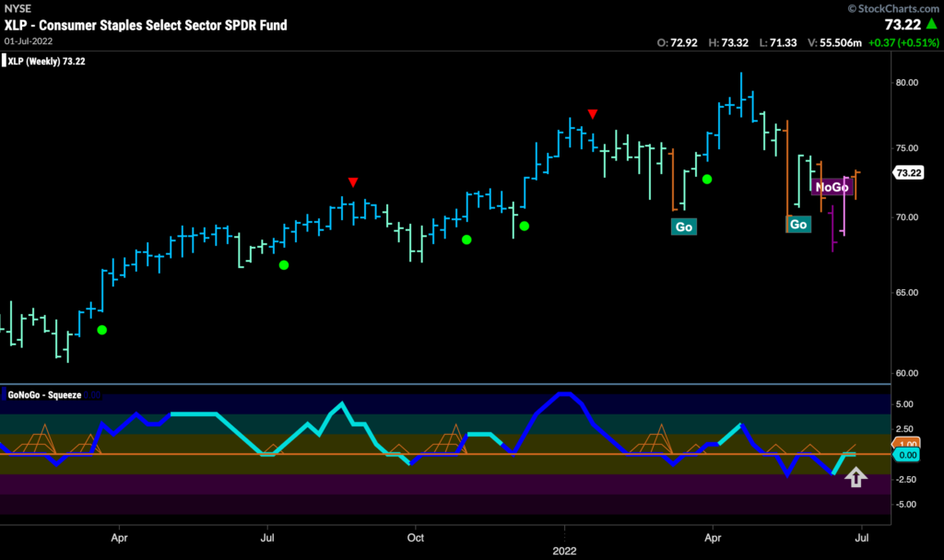The width and height of the screenshot is (944, 560).
Task: Click the 5.00 oscillator axis label
Action: [904, 404]
